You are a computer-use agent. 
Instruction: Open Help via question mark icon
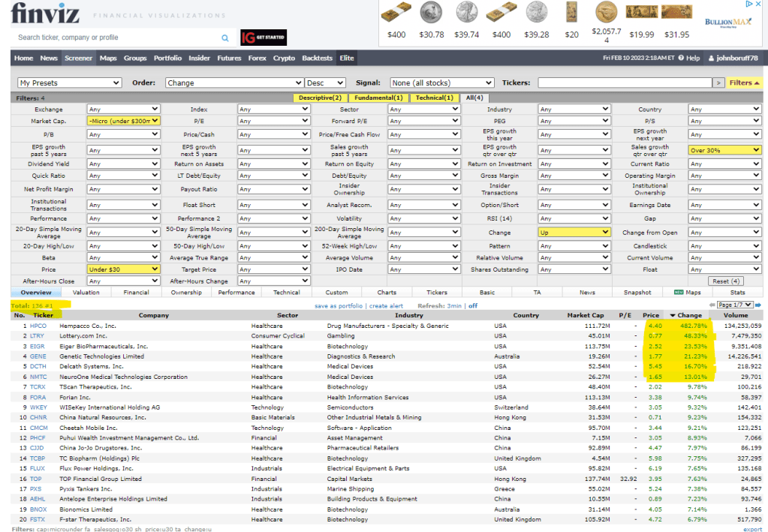point(682,58)
